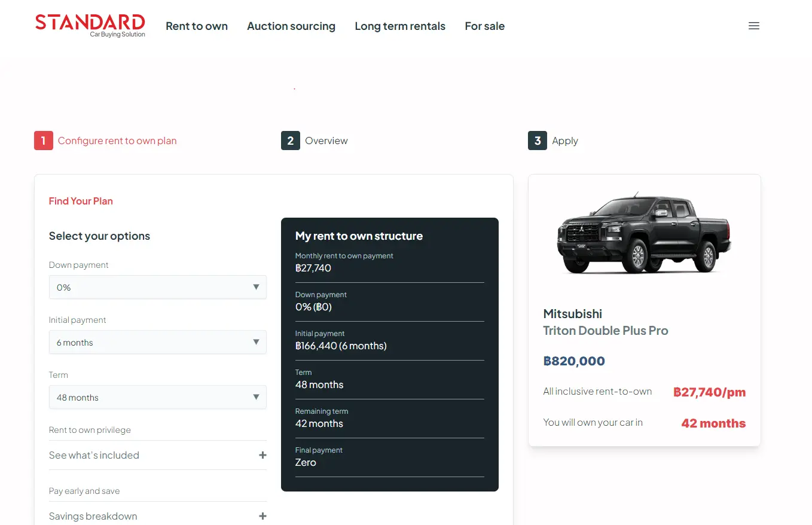Click the ฿166,440 (6 months) initial payment value
This screenshot has height=525, width=812.
(341, 346)
